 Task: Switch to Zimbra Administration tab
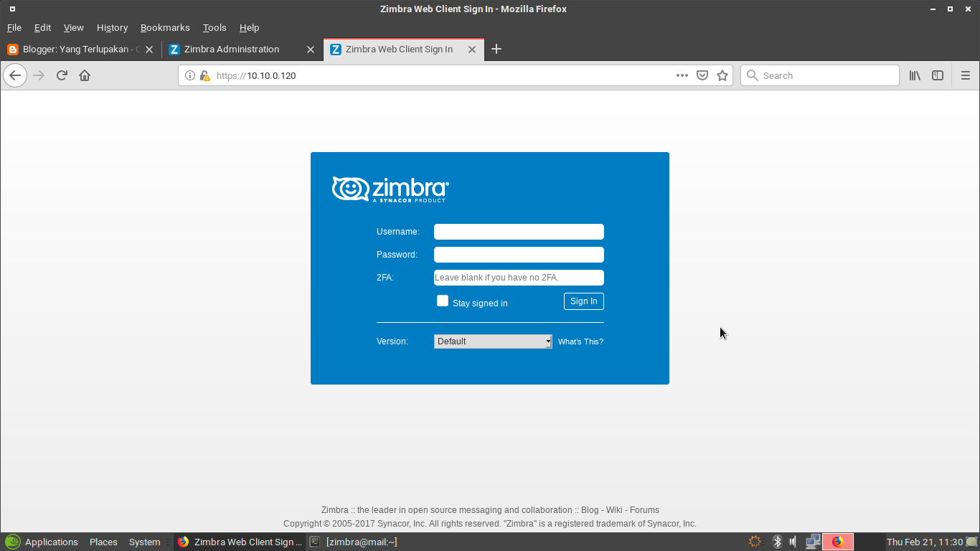[x=241, y=50]
